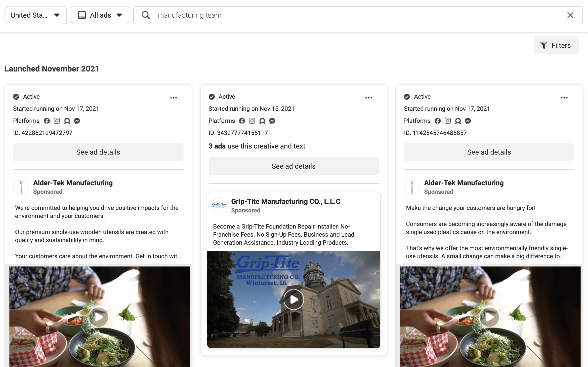Image resolution: width=588 pixels, height=367 pixels.
Task: Click Audience Network icon on ad 422862199472797
Action: tap(67, 121)
